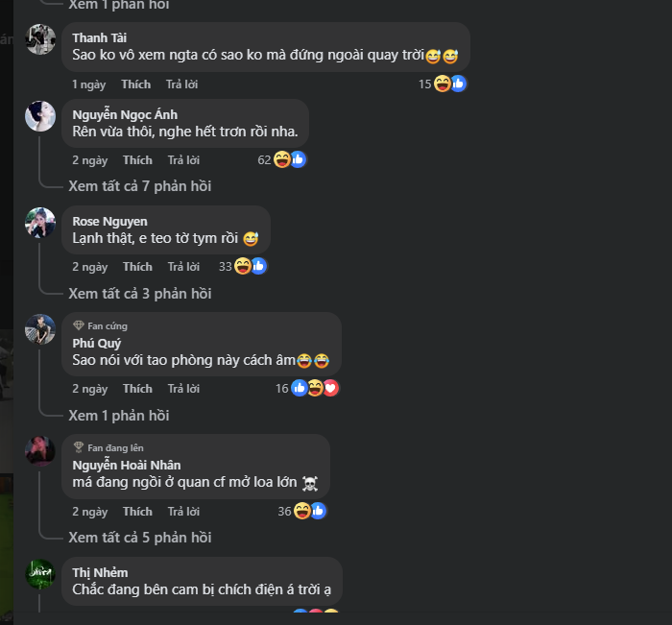This screenshot has height=625, width=672.
Task: View the heart reaction on Phú Quý's comment
Action: [x=330, y=389]
